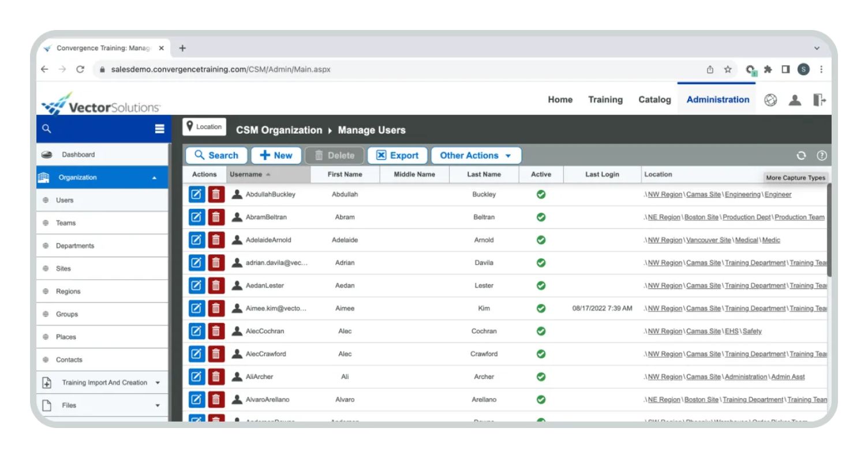868x458 pixels.
Task: Click active checkmark in Davila row
Action: (x=541, y=263)
